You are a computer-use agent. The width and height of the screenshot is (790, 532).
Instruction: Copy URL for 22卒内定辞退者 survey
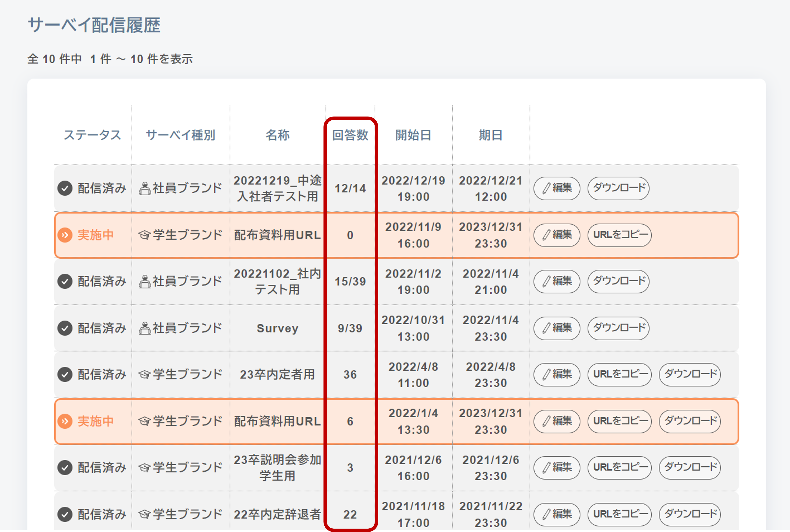click(619, 514)
